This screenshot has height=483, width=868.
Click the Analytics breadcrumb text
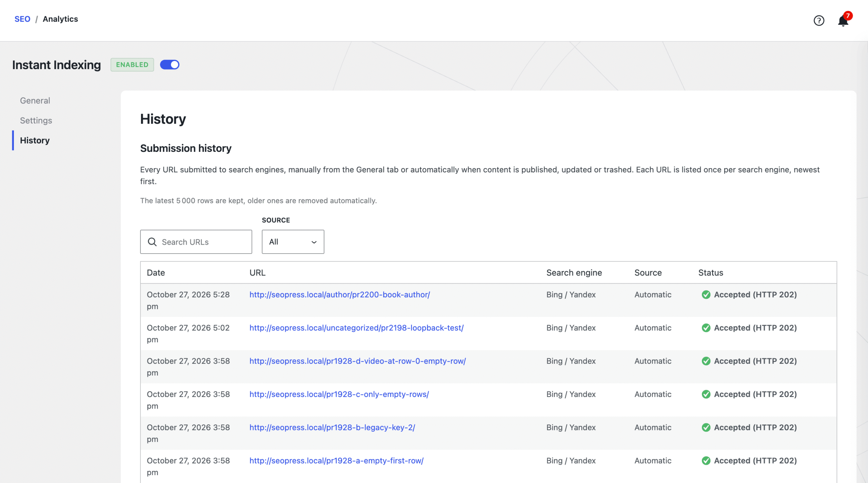tap(60, 19)
